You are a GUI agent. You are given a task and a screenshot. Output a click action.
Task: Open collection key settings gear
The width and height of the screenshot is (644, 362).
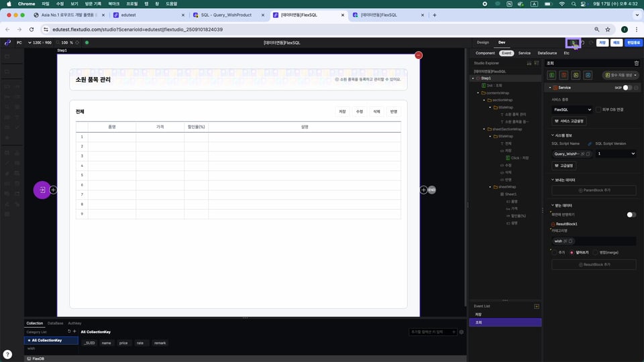point(462,332)
